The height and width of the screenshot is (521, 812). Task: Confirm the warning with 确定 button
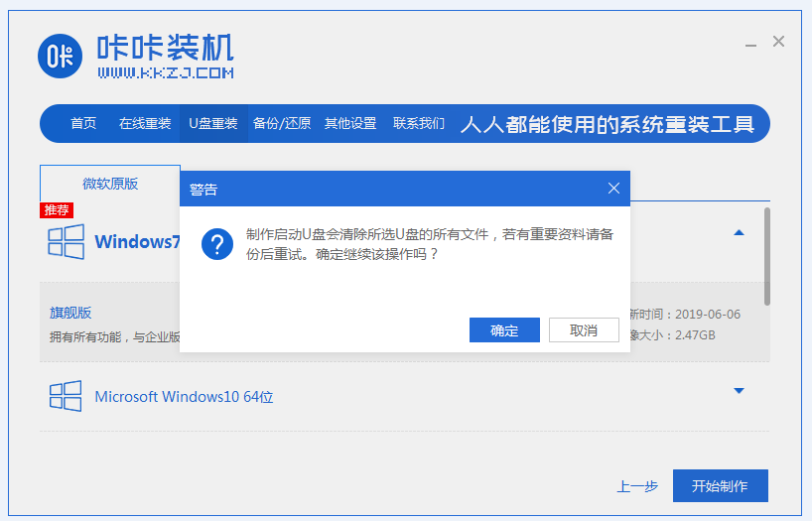(504, 330)
